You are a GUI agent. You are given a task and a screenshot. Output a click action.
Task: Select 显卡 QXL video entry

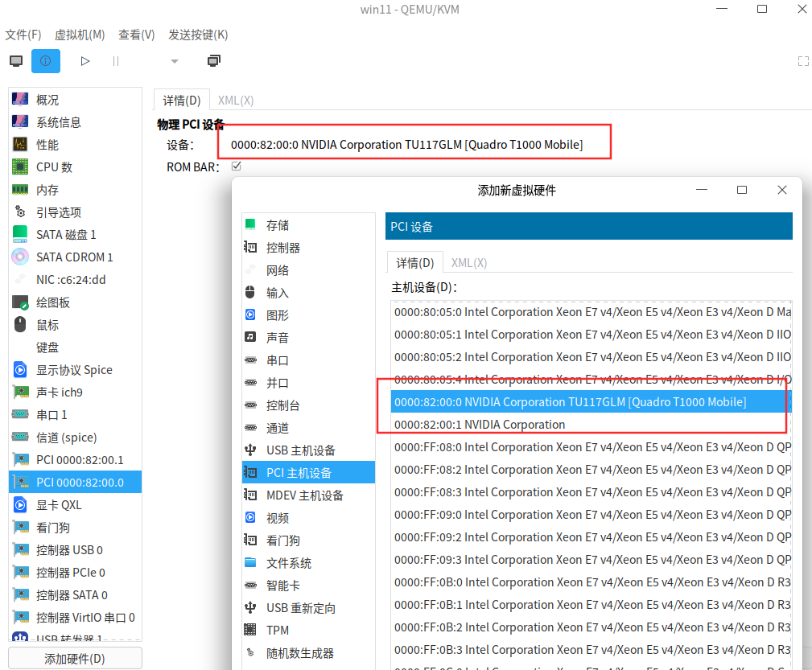pyautogui.click(x=75, y=505)
